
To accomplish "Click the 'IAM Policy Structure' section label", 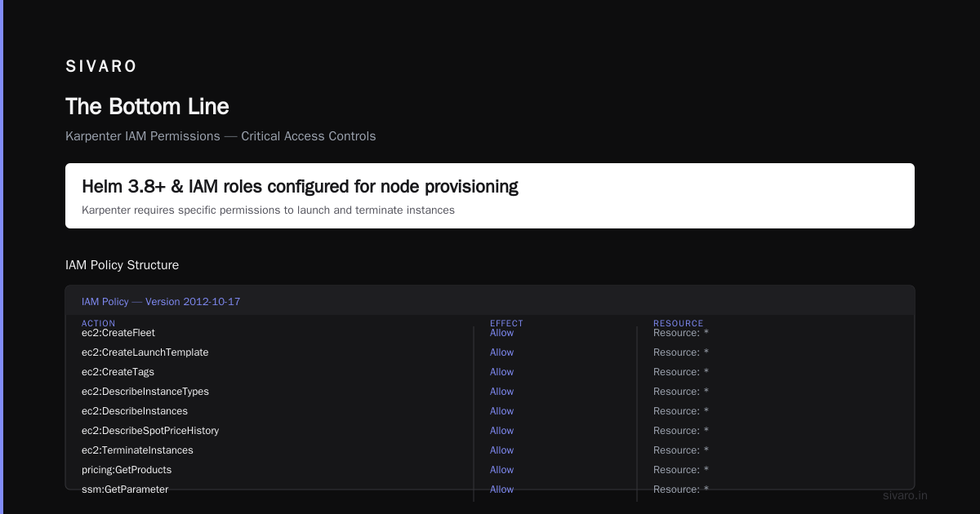I will [122, 265].
